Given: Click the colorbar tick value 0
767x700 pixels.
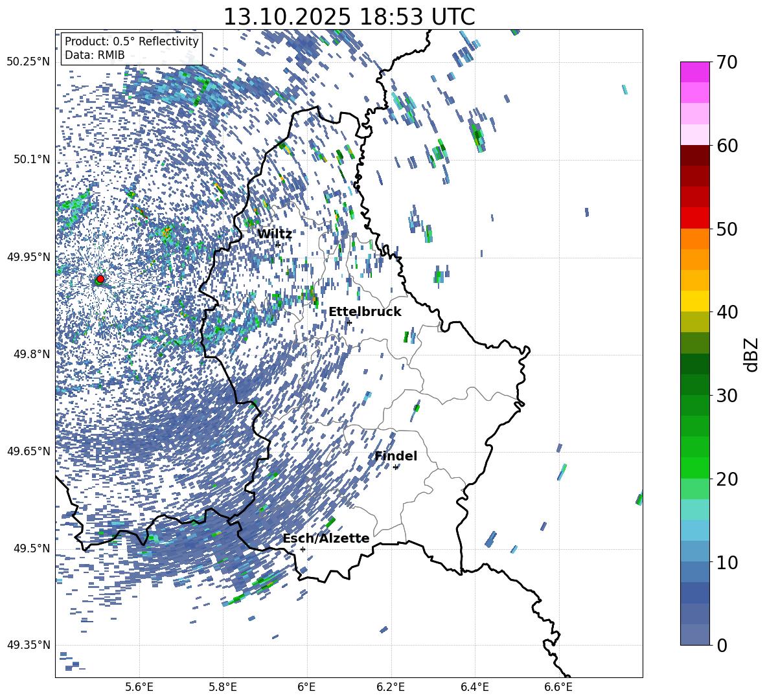Looking at the screenshot, I should [x=722, y=645].
